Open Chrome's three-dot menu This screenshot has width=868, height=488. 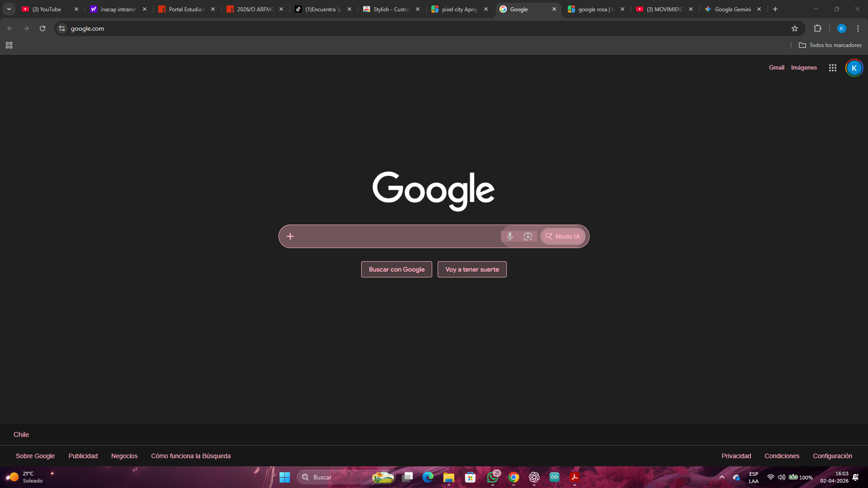coord(858,28)
